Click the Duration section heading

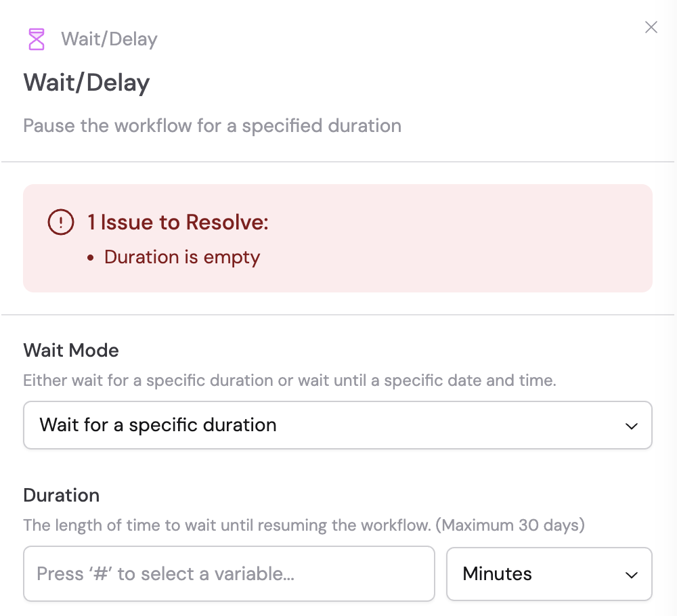[61, 496]
